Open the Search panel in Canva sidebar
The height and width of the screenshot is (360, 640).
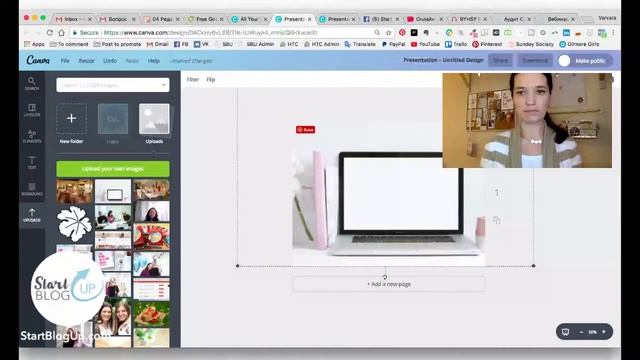coord(32,83)
